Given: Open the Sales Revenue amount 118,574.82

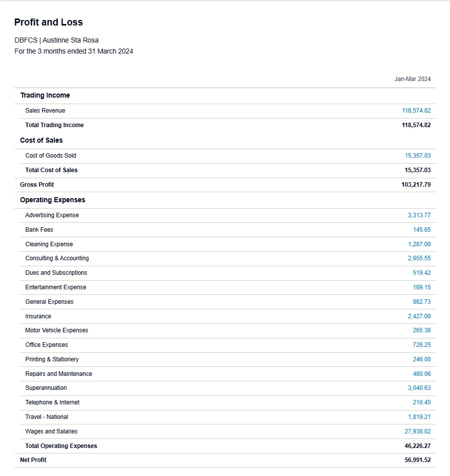Looking at the screenshot, I should click(x=416, y=111).
